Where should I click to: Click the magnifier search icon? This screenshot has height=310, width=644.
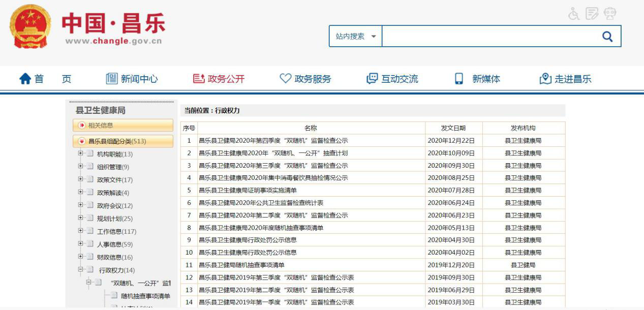coord(607,37)
